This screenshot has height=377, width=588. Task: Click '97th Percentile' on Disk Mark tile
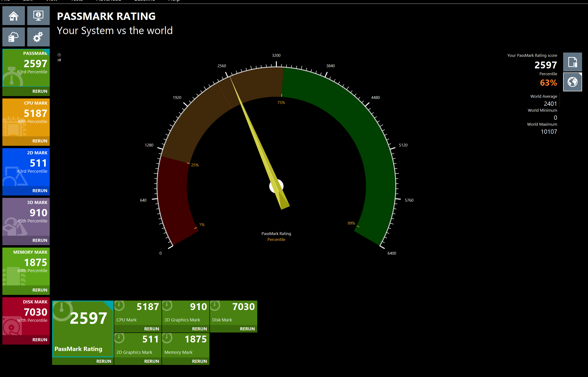(x=32, y=320)
